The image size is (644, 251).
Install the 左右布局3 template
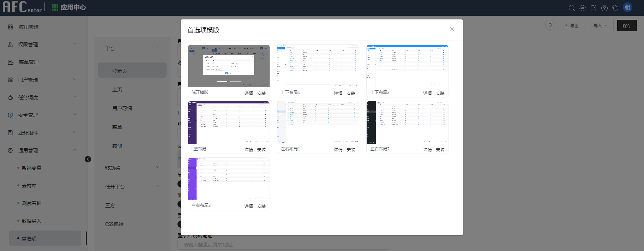[x=261, y=206]
